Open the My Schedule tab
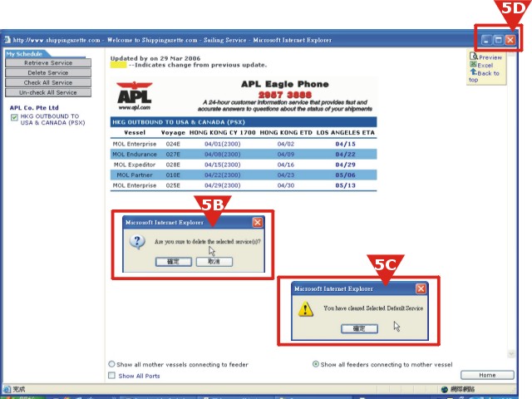The height and width of the screenshot is (399, 532). pyautogui.click(x=25, y=54)
